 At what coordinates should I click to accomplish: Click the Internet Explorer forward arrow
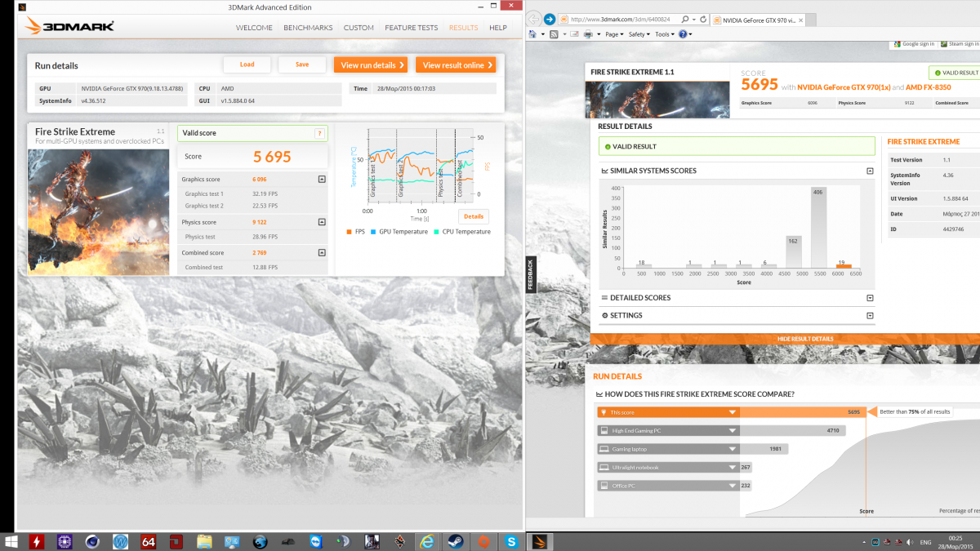click(550, 19)
